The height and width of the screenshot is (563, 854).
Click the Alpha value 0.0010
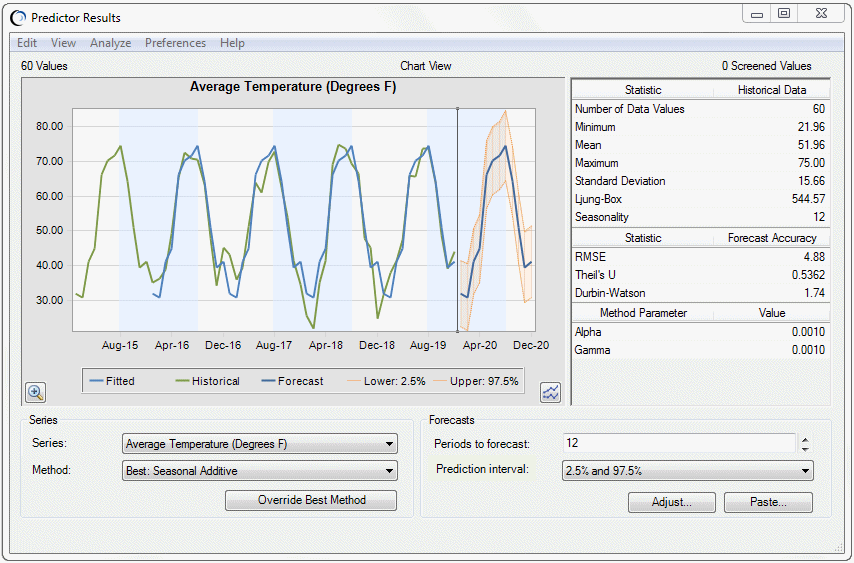pos(808,332)
